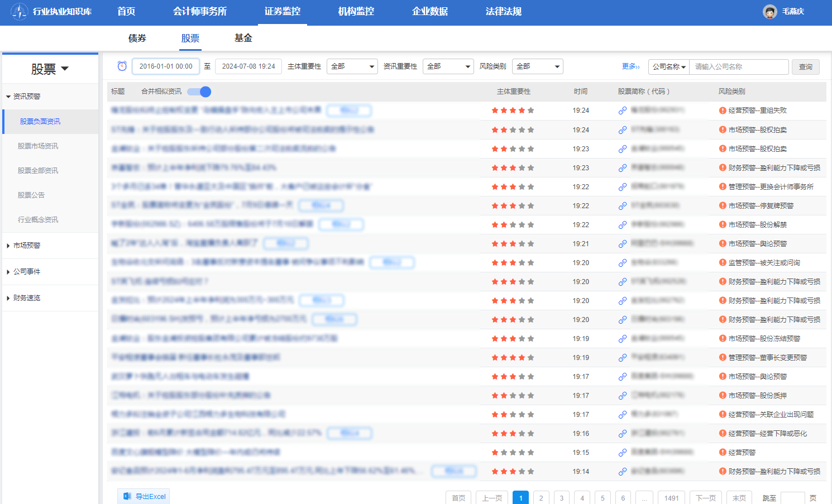
Task: Expand the 市场预警 sidebar section
Action: [x=27, y=246]
